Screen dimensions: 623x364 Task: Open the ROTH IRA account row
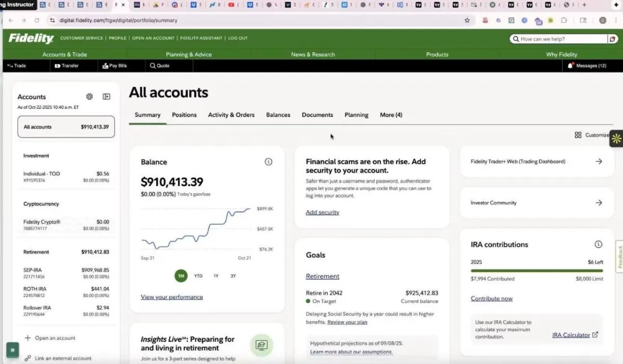pyautogui.click(x=66, y=292)
